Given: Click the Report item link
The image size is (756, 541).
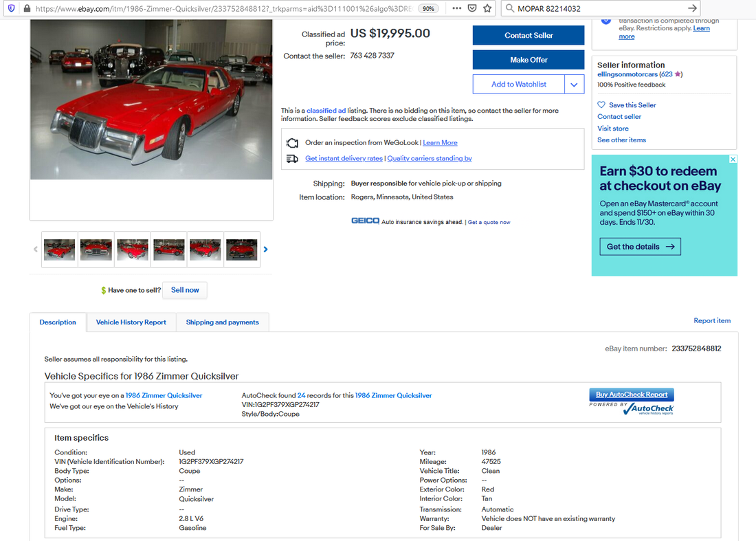Looking at the screenshot, I should 712,320.
